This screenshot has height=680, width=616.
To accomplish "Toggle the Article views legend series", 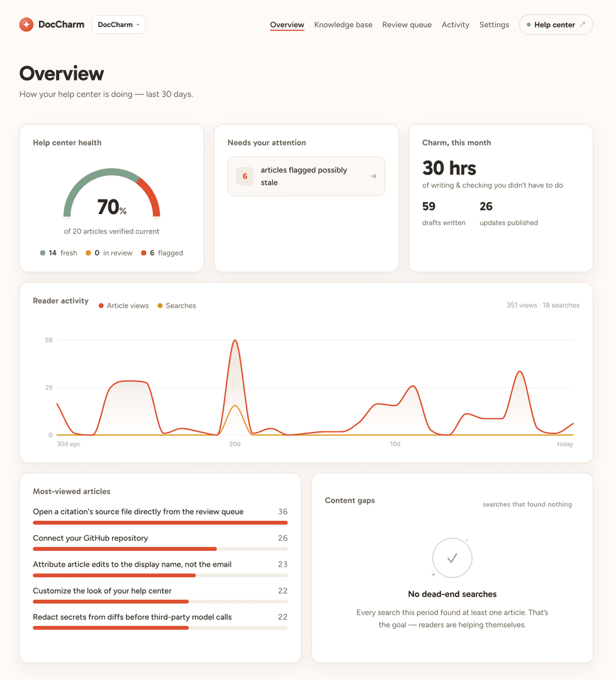I will [x=123, y=306].
